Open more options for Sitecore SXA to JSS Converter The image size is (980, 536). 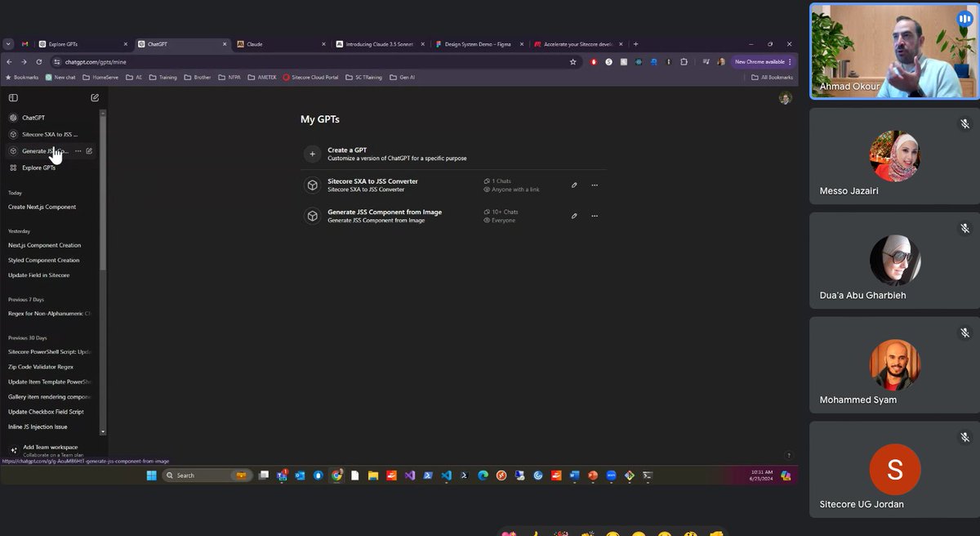(595, 185)
